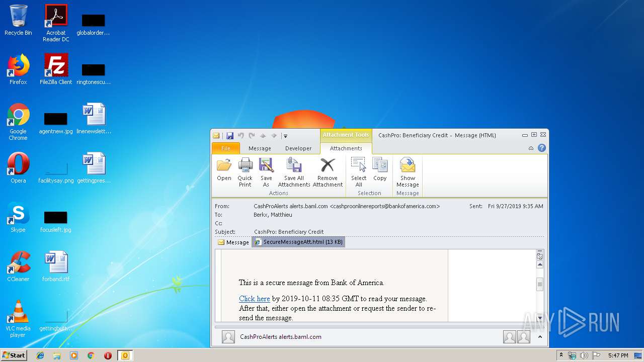644x362 pixels.
Task: Click recipient Berkx, Matthieu
Action: pyautogui.click(x=273, y=215)
